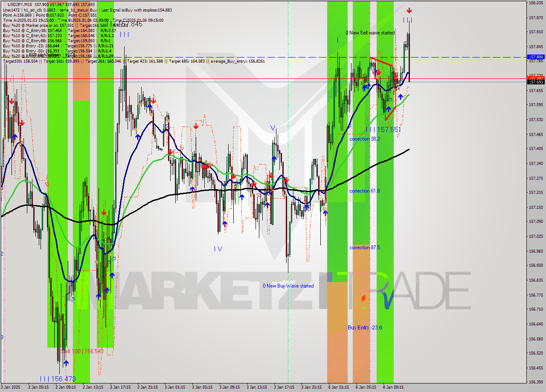Click 158.035 on the price scale
Screen dimensions: 546x392
536,3
